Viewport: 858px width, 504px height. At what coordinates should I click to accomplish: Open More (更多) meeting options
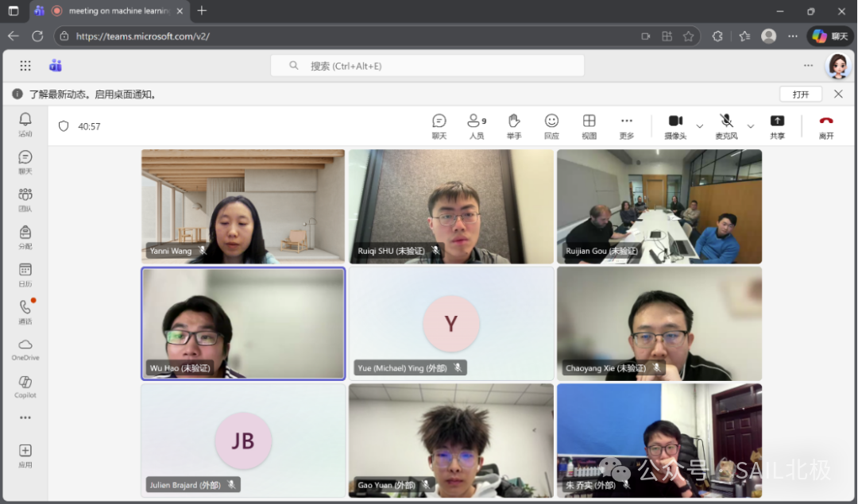(627, 126)
